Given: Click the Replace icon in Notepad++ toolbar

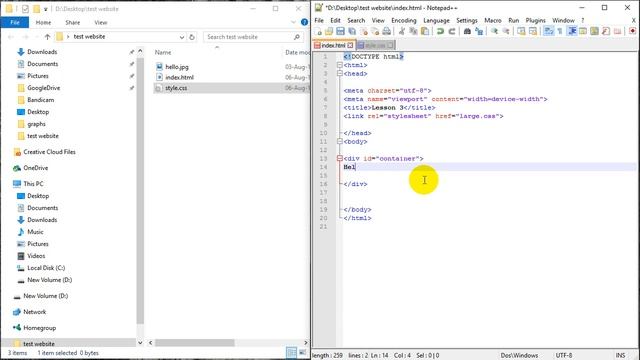Looking at the screenshot, I should (479, 31).
